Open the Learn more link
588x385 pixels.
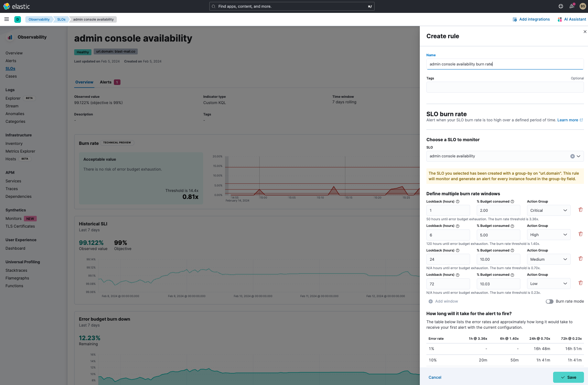pyautogui.click(x=567, y=120)
